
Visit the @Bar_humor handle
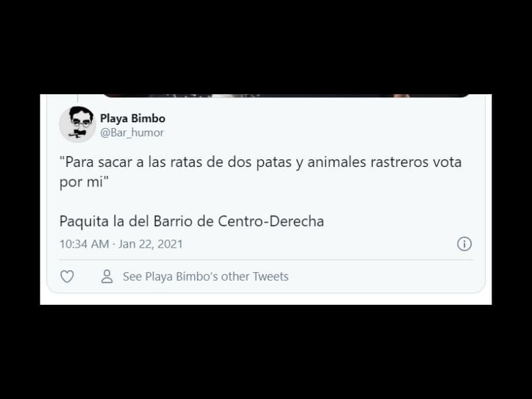131,133
